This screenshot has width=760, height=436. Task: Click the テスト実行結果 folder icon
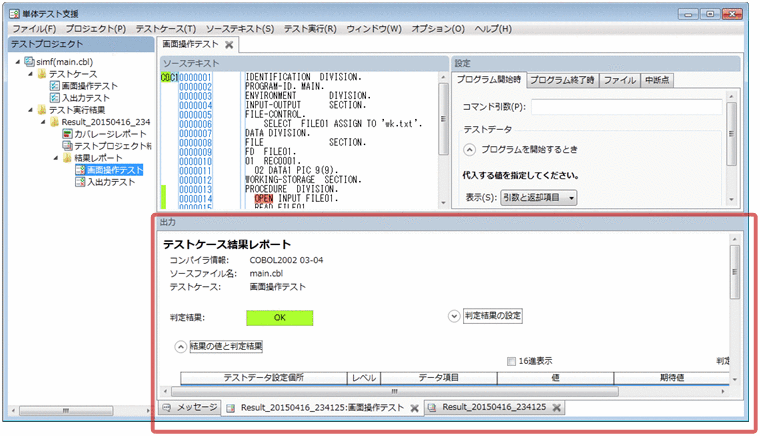pos(42,110)
